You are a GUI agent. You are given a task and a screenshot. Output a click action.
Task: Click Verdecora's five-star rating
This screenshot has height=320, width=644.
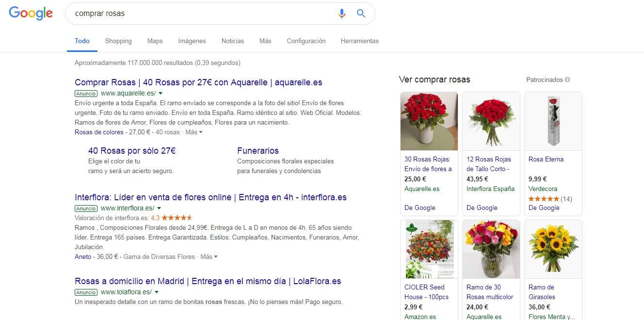(x=544, y=199)
